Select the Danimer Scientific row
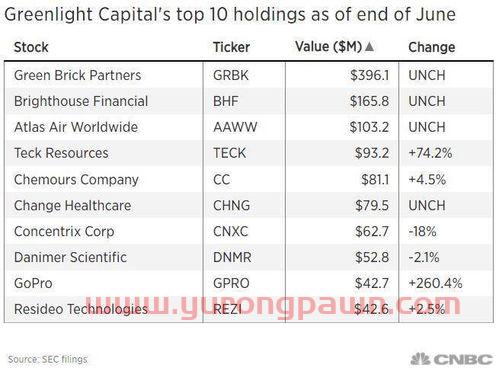This screenshot has height=371, width=499. point(249,257)
